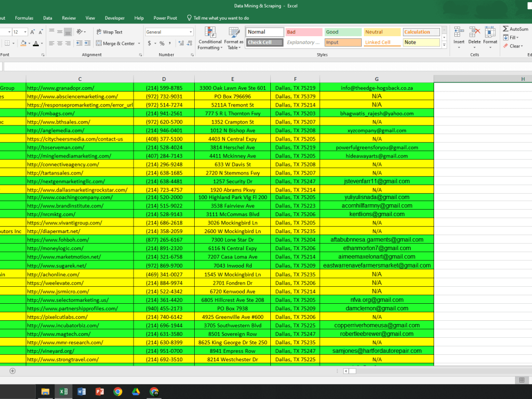Align cell text to the right
The width and height of the screenshot is (532, 399).
68,43
